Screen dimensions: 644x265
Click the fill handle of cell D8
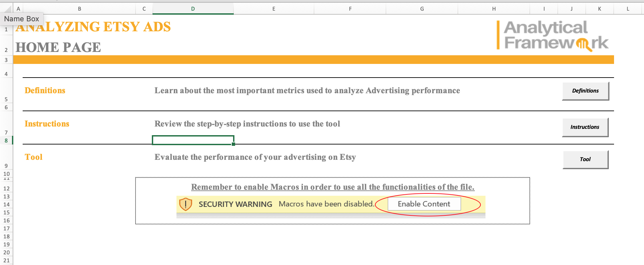233,144
